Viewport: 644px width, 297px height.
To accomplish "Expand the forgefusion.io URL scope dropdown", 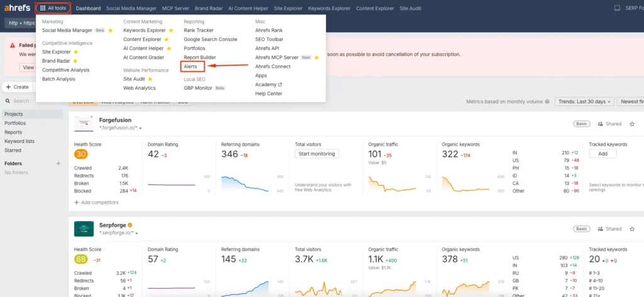I will (140, 128).
